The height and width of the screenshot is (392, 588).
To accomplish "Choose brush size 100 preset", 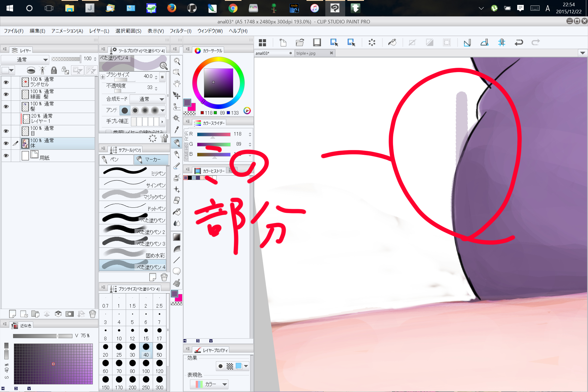I will tap(146, 366).
